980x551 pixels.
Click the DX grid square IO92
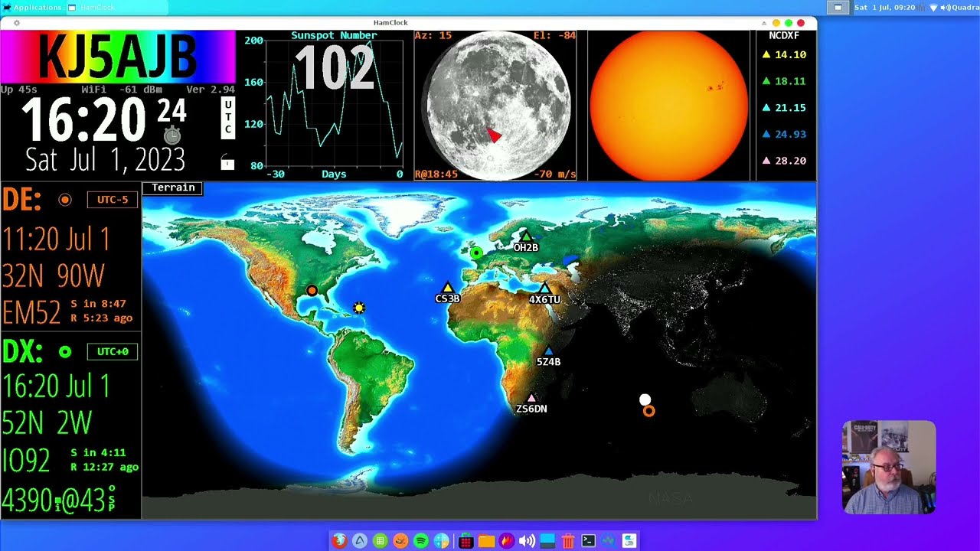[x=26, y=461]
